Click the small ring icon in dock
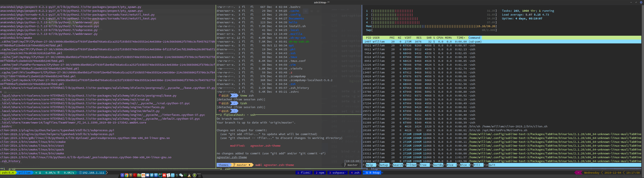644x178 pixels. [x=177, y=175]
